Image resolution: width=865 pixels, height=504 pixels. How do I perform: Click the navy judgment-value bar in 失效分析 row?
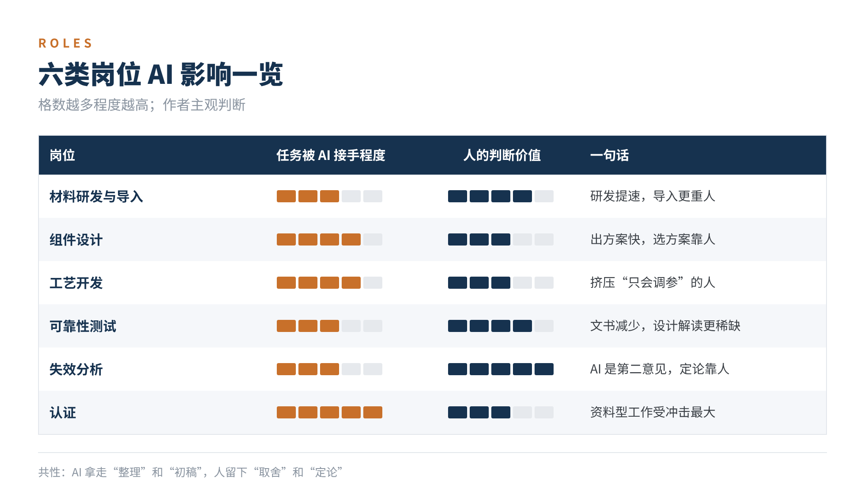[x=501, y=369]
